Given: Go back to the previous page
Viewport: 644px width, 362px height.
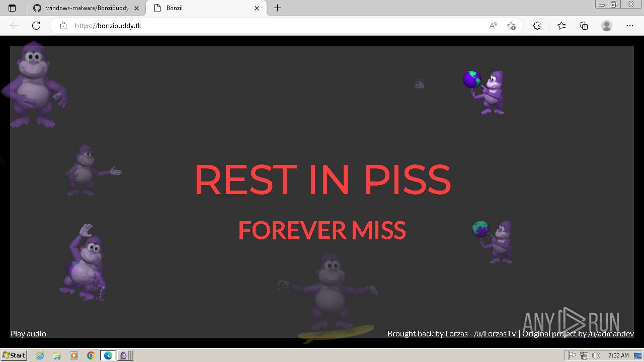Looking at the screenshot, I should (x=14, y=26).
